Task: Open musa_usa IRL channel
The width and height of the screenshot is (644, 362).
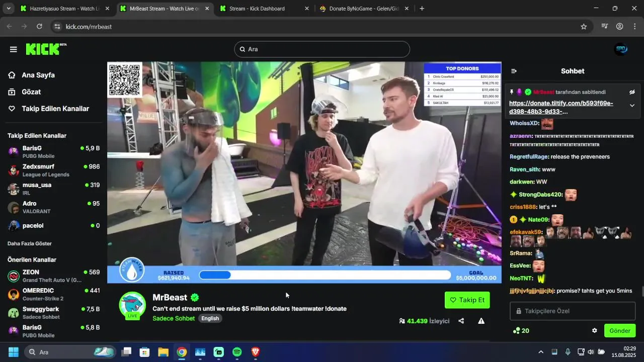Action: coord(54,189)
